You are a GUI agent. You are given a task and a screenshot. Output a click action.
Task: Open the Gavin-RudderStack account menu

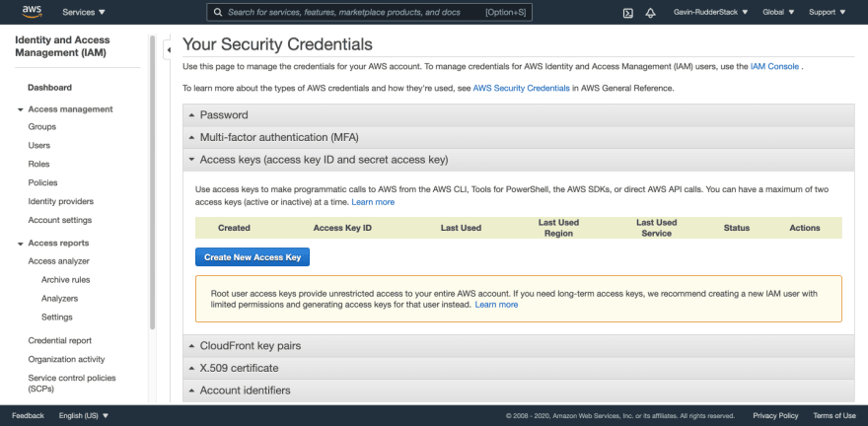click(711, 13)
